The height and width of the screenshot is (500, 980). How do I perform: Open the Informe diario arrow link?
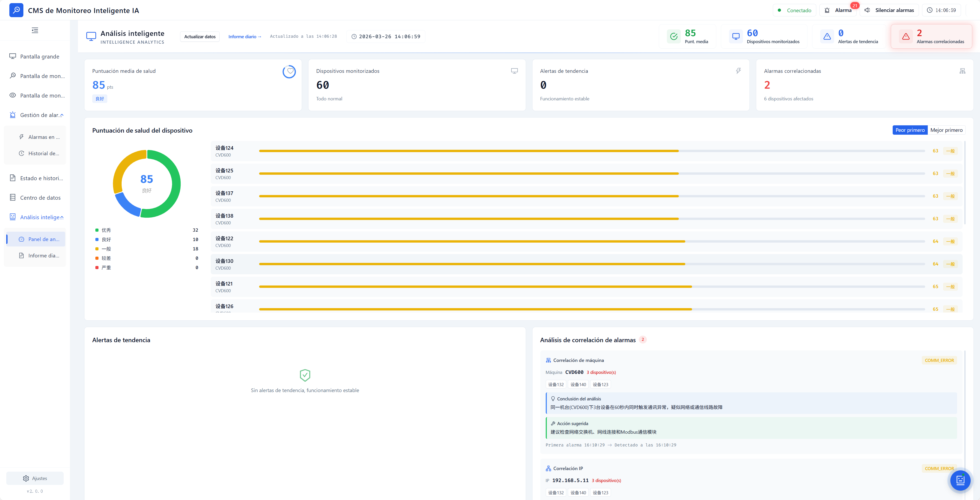tap(245, 36)
